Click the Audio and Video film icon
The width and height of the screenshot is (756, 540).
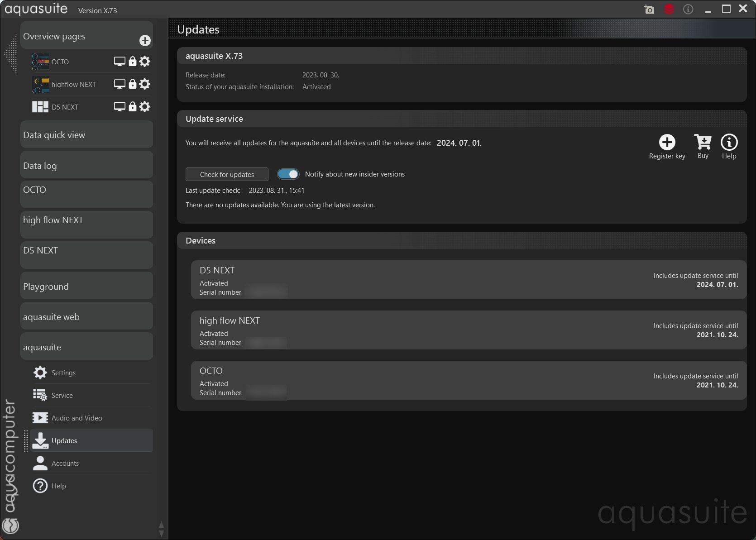coord(40,418)
